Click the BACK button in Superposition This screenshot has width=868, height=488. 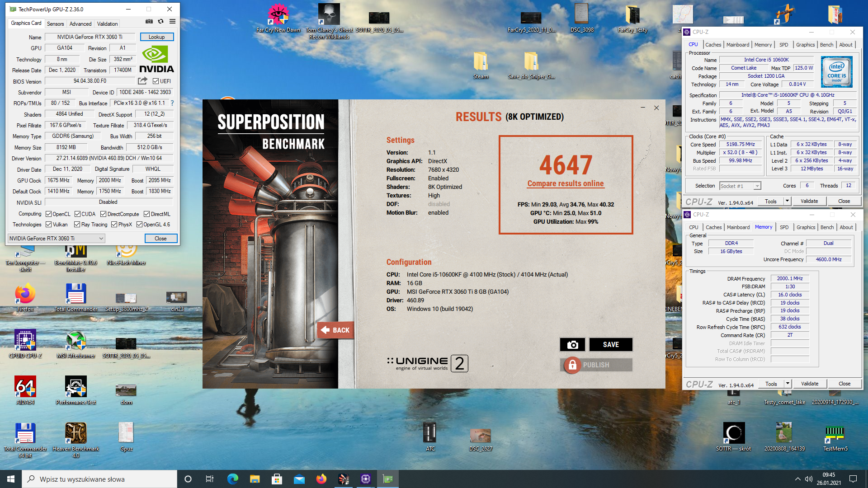(336, 330)
